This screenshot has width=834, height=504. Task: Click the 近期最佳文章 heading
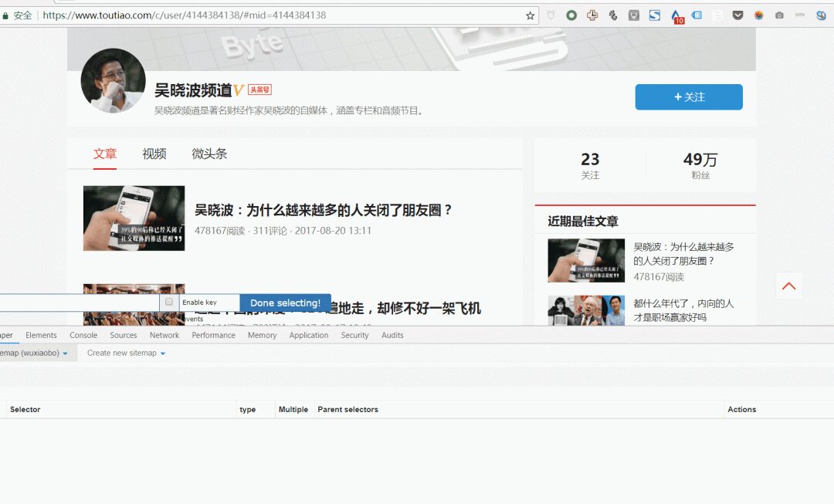(583, 222)
